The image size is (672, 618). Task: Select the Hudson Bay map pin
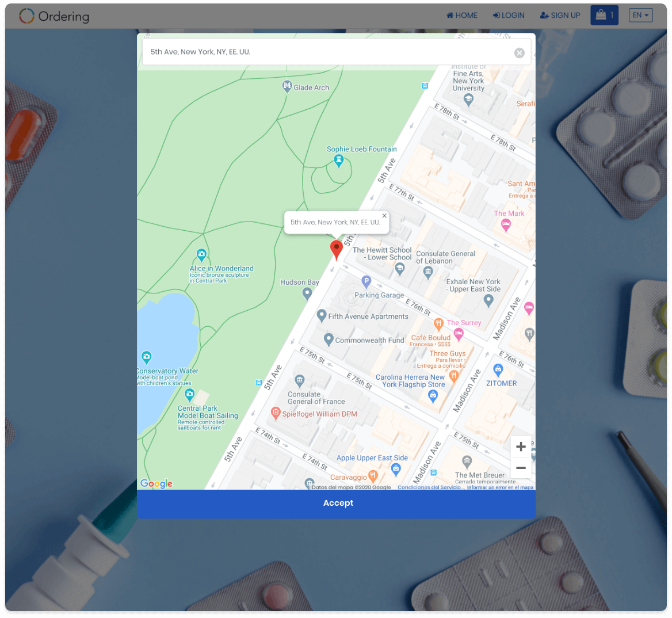(x=307, y=293)
